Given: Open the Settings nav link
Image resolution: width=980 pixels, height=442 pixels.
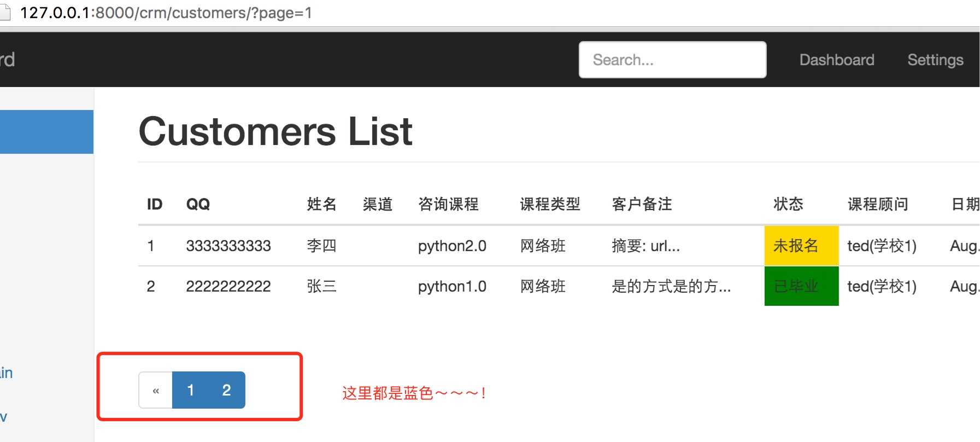Looking at the screenshot, I should pos(935,60).
